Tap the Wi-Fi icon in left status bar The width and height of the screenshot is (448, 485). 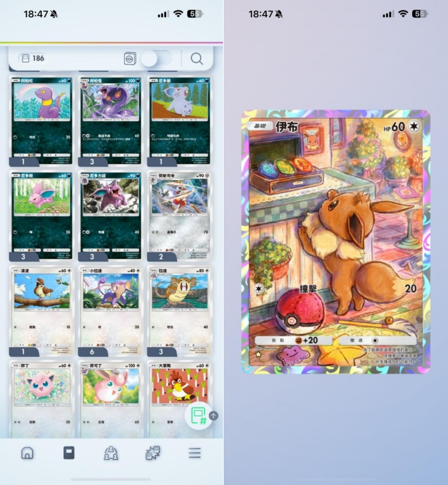tap(178, 13)
